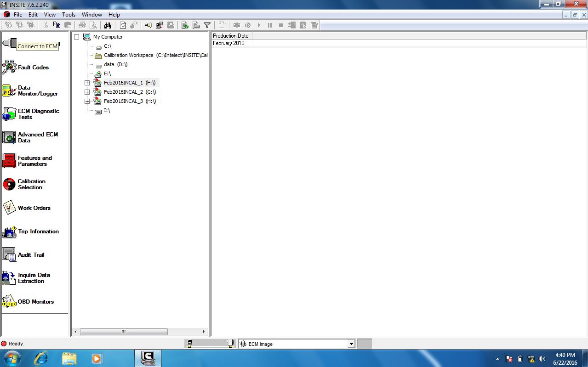The height and width of the screenshot is (367, 588).
Task: Click the volume speaker tray icon
Action: pyautogui.click(x=542, y=359)
